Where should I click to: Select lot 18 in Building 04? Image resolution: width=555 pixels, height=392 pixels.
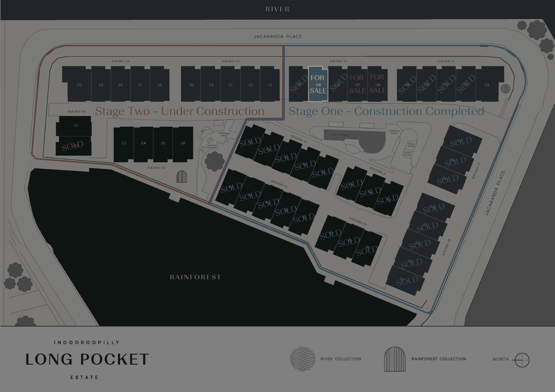pyautogui.click(x=121, y=84)
